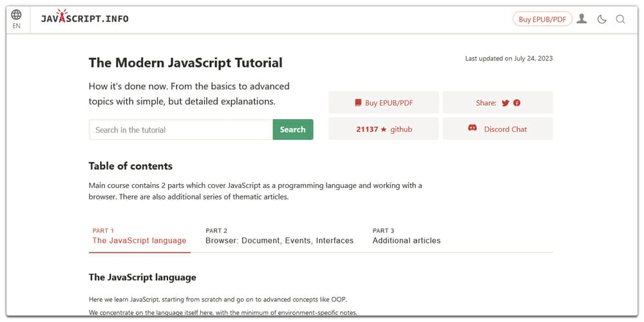Open the Discord Chat link
Viewport: 644px width, 322px height.
coord(505,129)
